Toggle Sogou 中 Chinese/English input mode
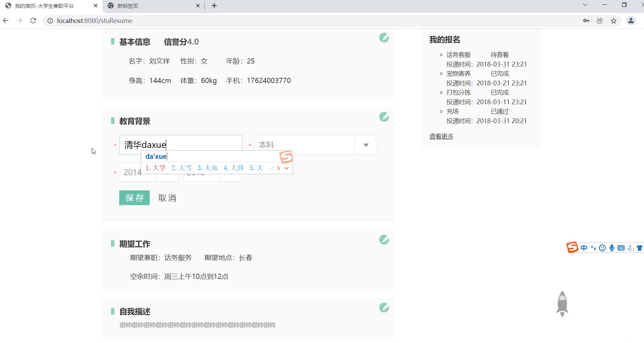Image resolution: width=644 pixels, height=343 pixels. coord(584,248)
